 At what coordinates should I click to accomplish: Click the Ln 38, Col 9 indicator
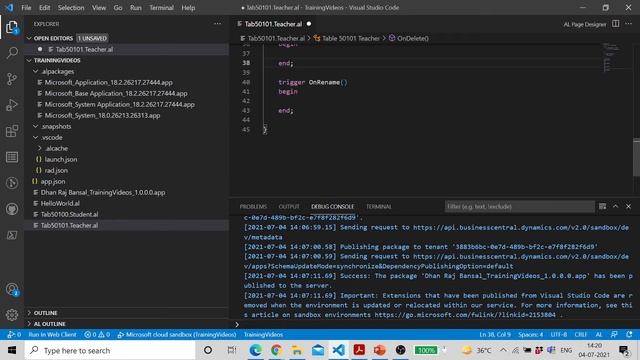[x=495, y=334]
